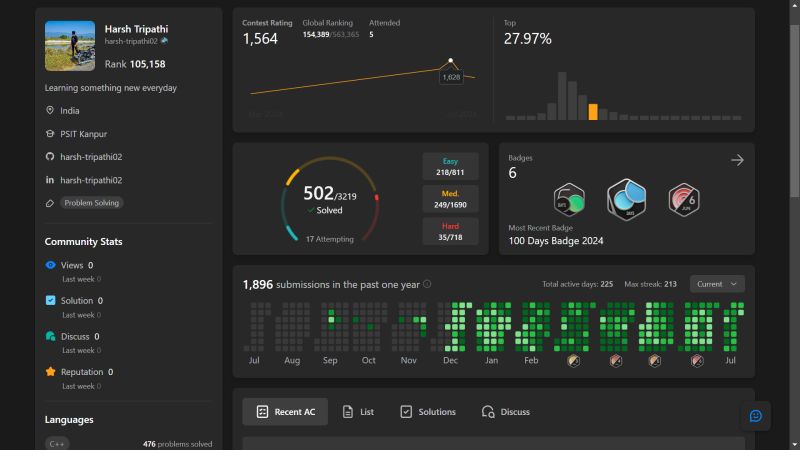This screenshot has width=800, height=450.
Task: Click the contest rating peak data point
Action: tap(451, 60)
